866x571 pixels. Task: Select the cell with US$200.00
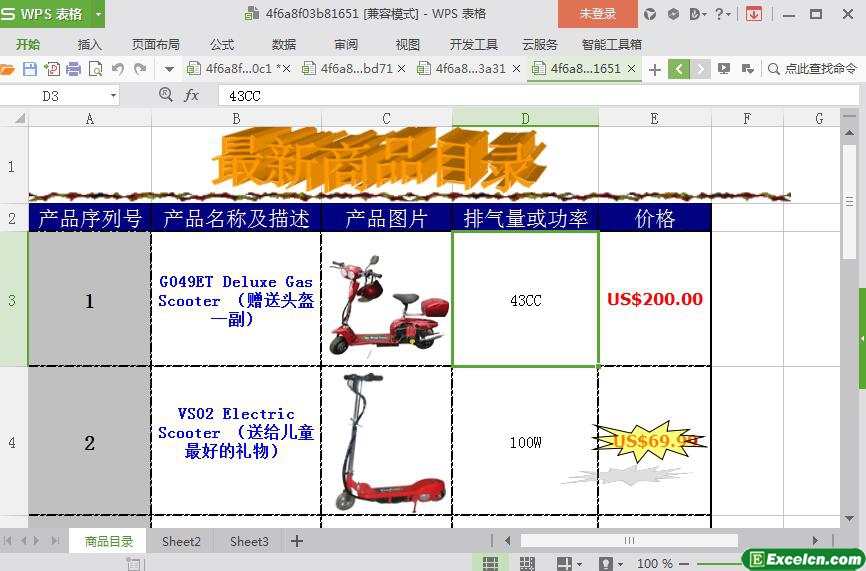(x=655, y=299)
